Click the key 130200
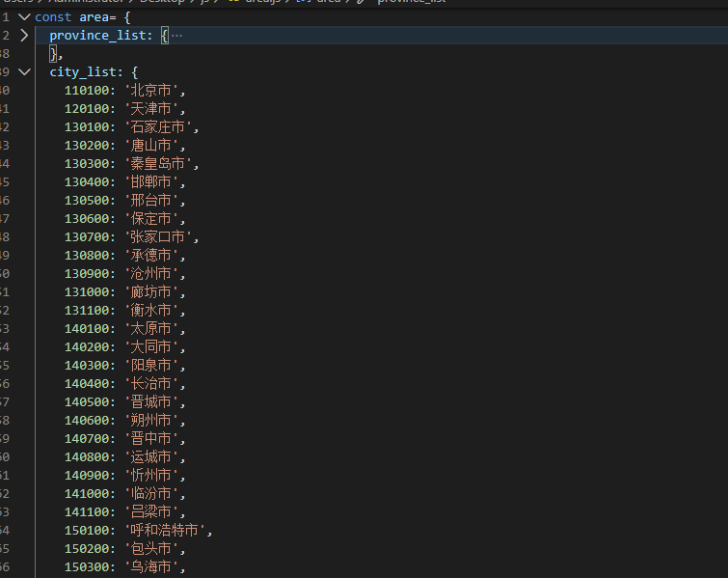Viewport: 728px width, 578px height. 87,146
